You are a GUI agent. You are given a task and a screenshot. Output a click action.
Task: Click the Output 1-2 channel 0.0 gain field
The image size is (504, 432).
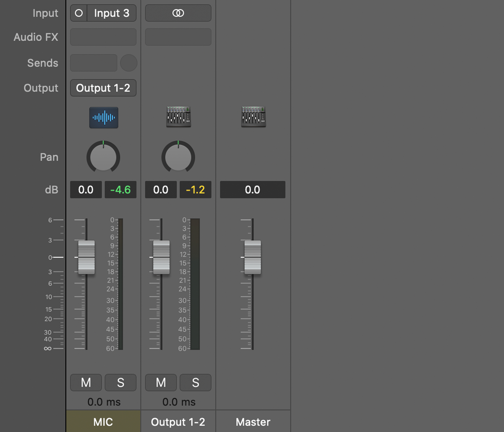pyautogui.click(x=161, y=190)
